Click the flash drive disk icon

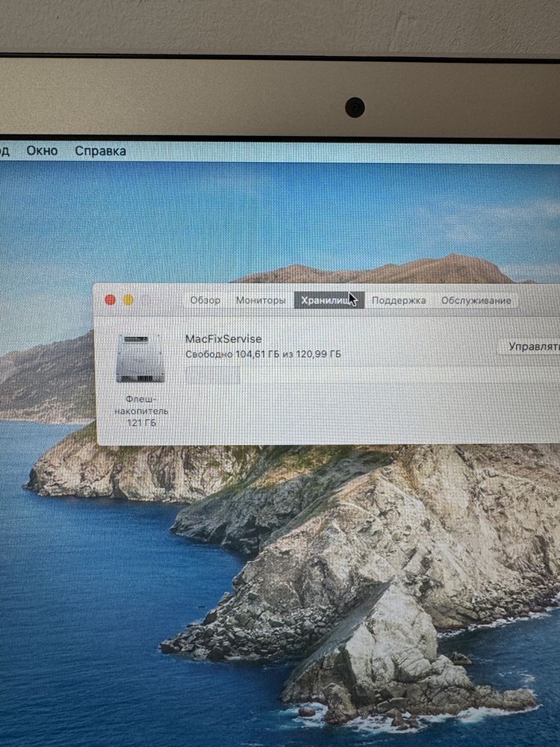(140, 359)
